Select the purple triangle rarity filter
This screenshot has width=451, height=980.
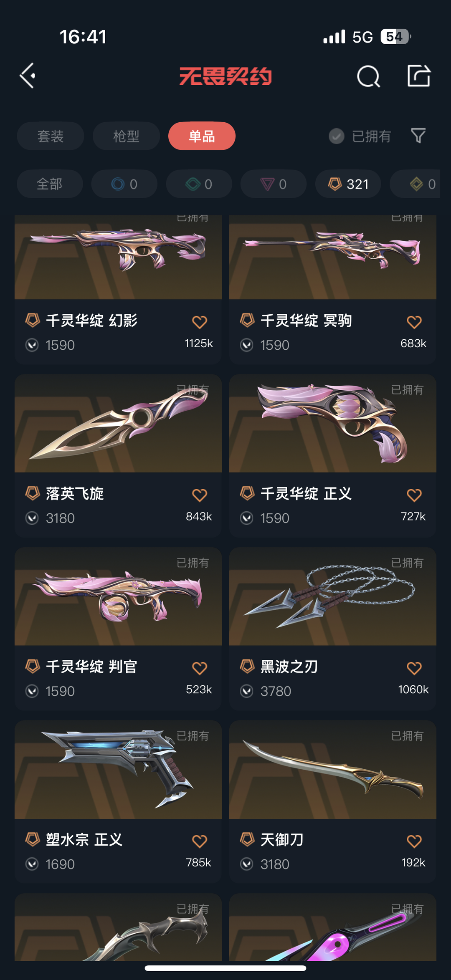click(x=274, y=184)
